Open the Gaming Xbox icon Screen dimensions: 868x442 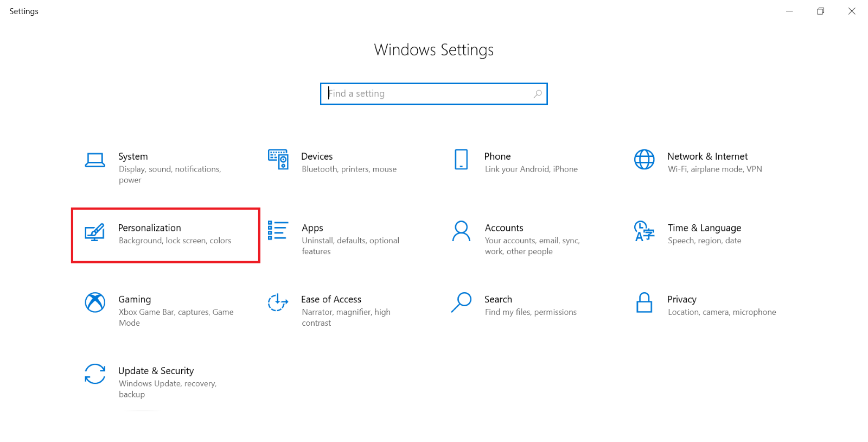click(x=95, y=302)
